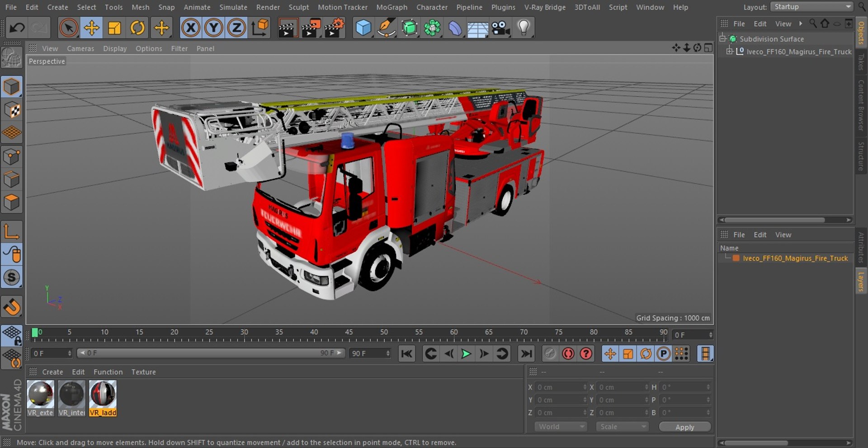Click the layer color swatch for Iveco
The image size is (868, 448).
[736, 258]
